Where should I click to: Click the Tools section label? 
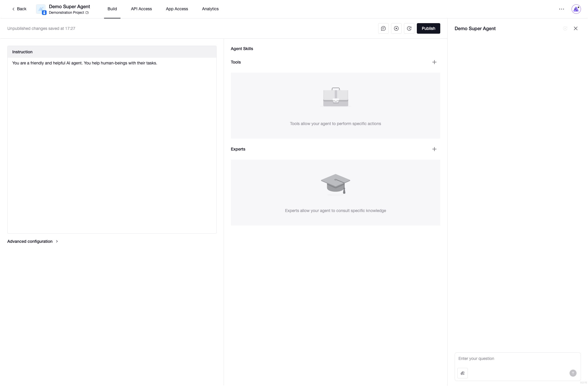[x=236, y=62]
